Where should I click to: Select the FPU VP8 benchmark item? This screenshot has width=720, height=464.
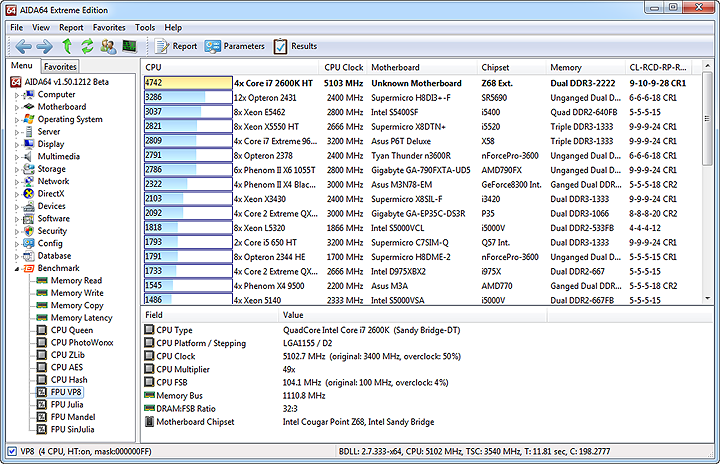tap(66, 392)
